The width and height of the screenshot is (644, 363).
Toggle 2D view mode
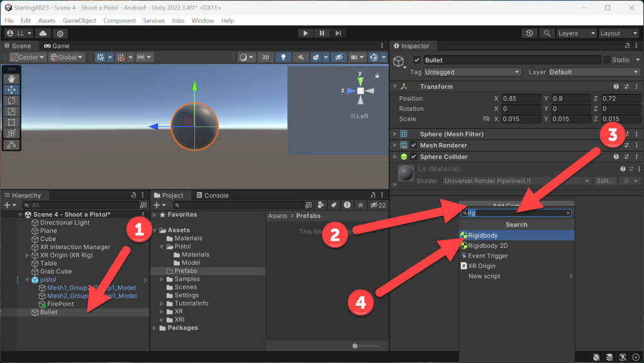click(266, 57)
